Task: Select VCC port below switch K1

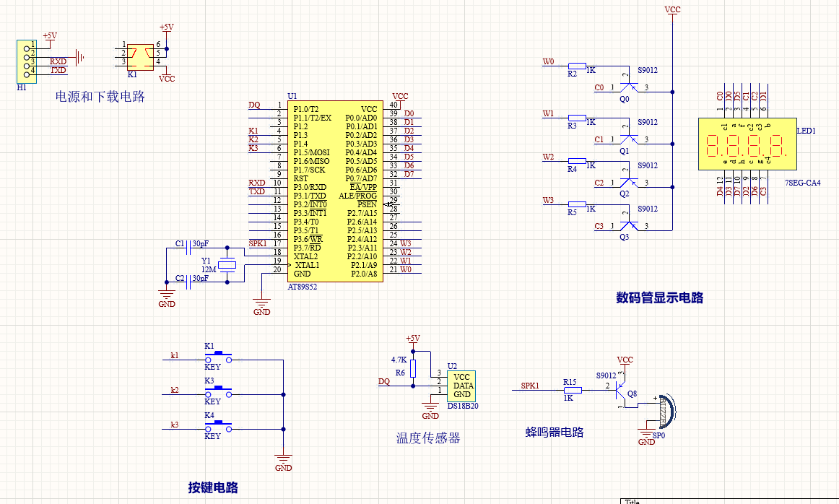Action: pyautogui.click(x=167, y=77)
